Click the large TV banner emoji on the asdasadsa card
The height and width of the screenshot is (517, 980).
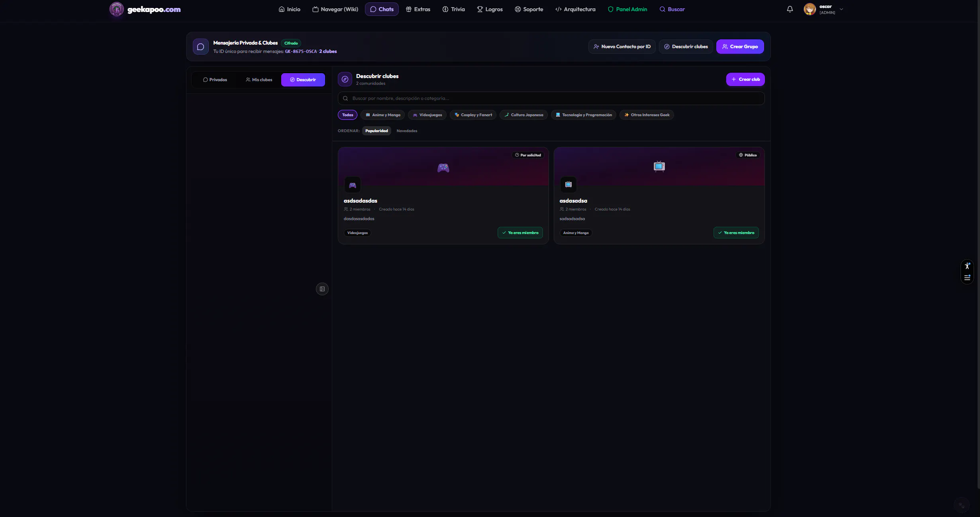click(659, 166)
